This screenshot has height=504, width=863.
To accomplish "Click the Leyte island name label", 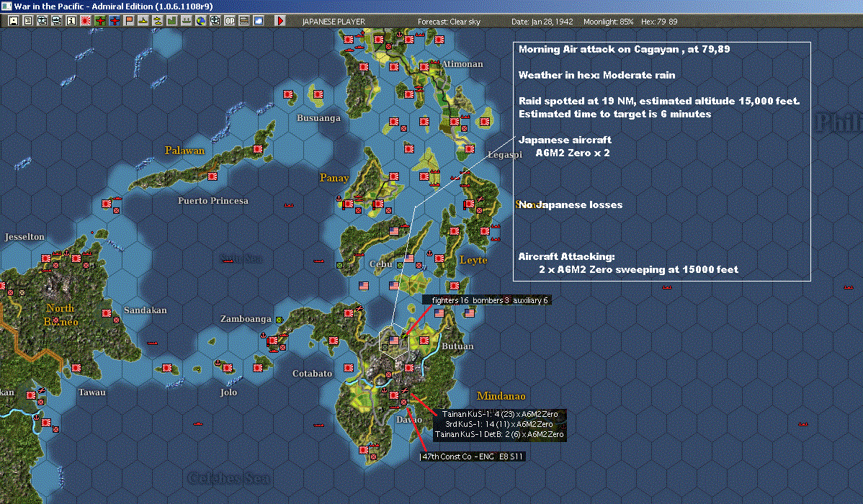I will (x=473, y=260).
